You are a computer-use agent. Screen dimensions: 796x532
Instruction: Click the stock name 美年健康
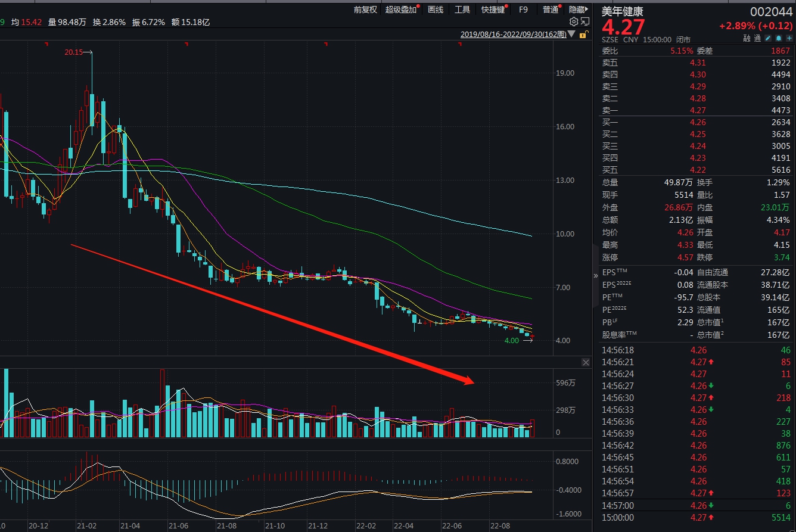623,11
